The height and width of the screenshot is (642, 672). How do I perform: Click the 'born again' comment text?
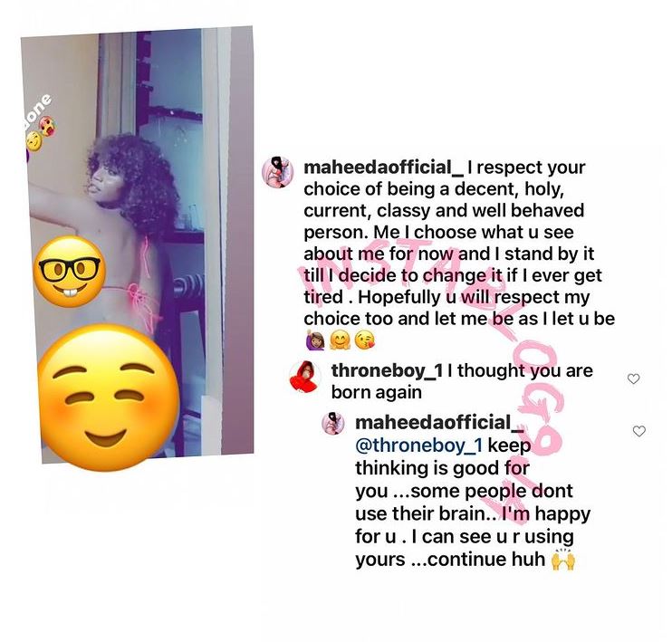pos(462,381)
